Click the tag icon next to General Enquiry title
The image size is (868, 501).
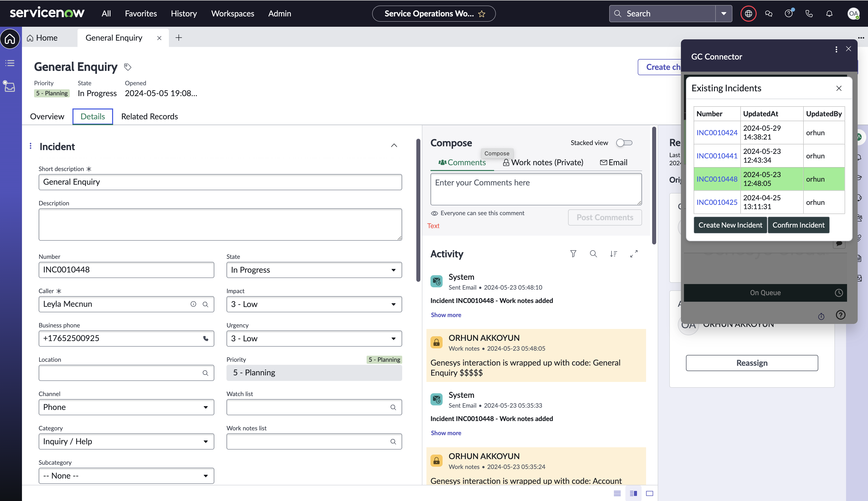tap(128, 67)
